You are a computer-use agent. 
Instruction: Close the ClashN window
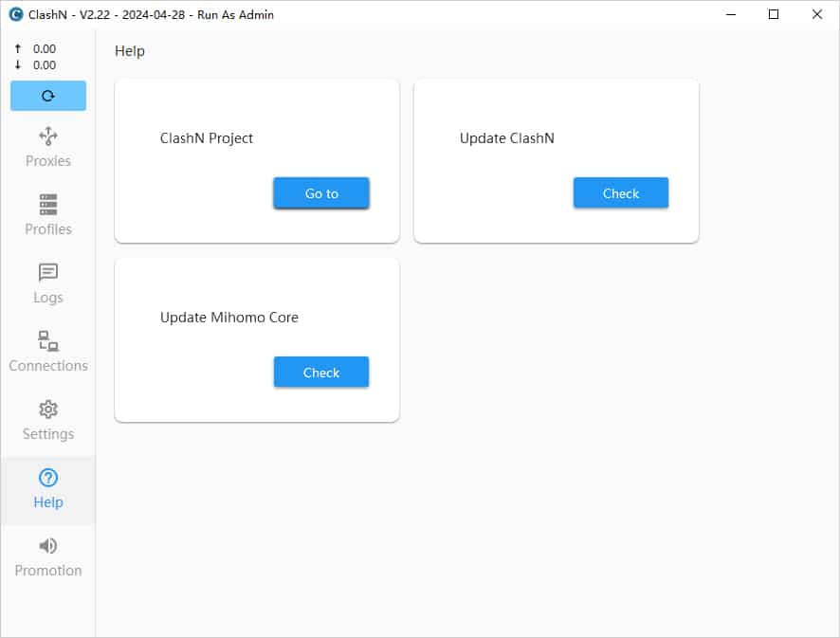coord(817,14)
